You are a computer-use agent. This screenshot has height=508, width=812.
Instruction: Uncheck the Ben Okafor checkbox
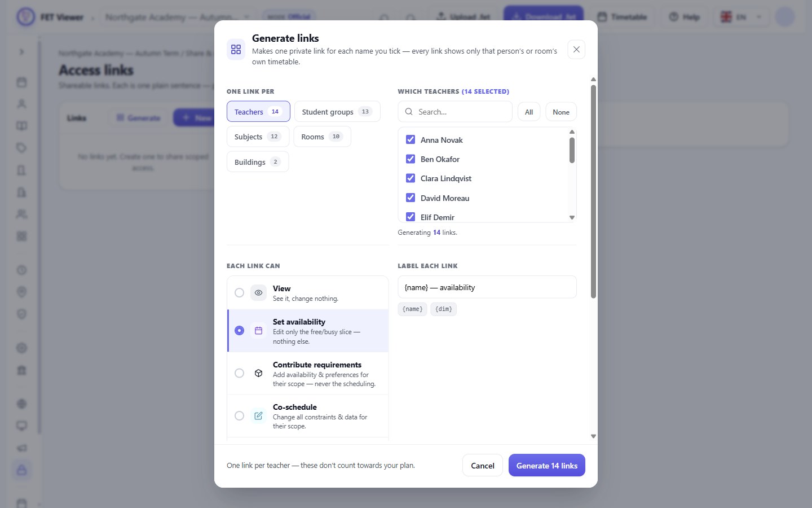tap(411, 159)
